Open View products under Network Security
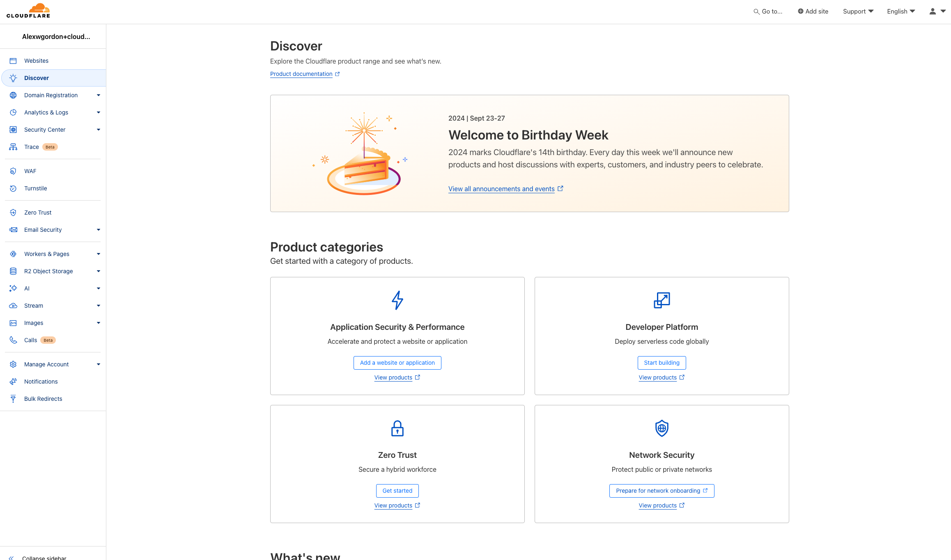Image resolution: width=951 pixels, height=560 pixels. click(x=662, y=505)
